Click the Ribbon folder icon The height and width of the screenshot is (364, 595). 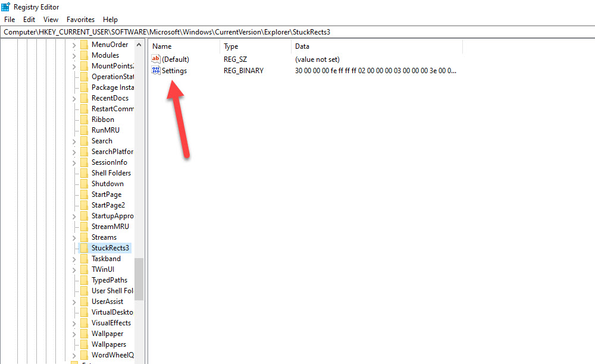(x=84, y=120)
